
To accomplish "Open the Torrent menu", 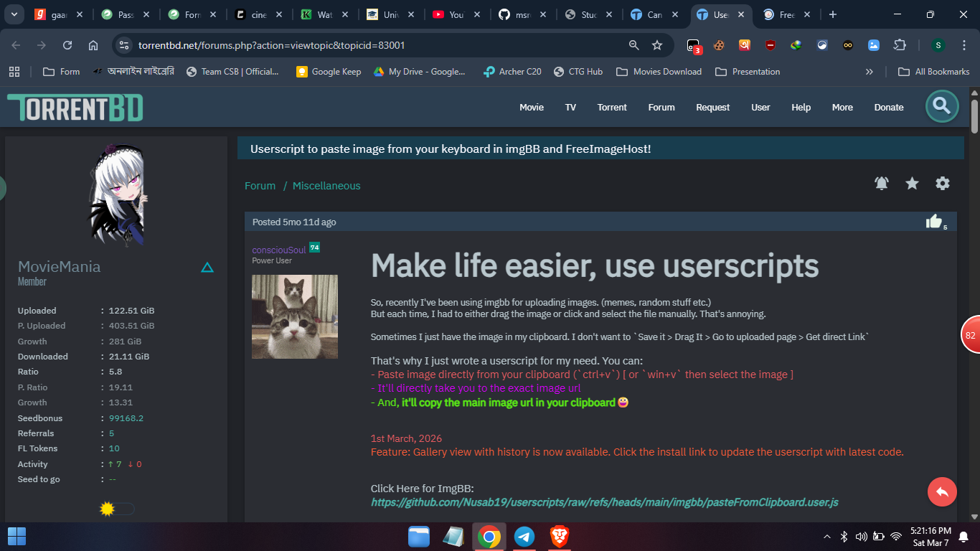I will pyautogui.click(x=612, y=108).
